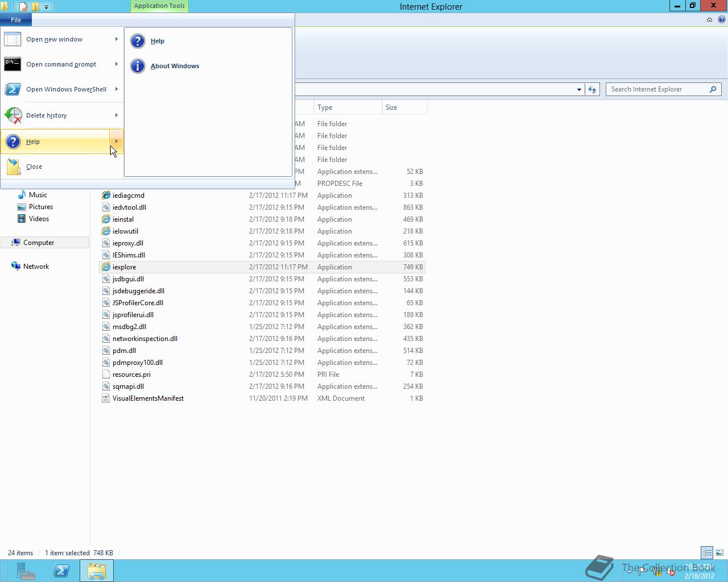728x582 pixels.
Task: Sort by the Size column header
Action: (x=404, y=107)
